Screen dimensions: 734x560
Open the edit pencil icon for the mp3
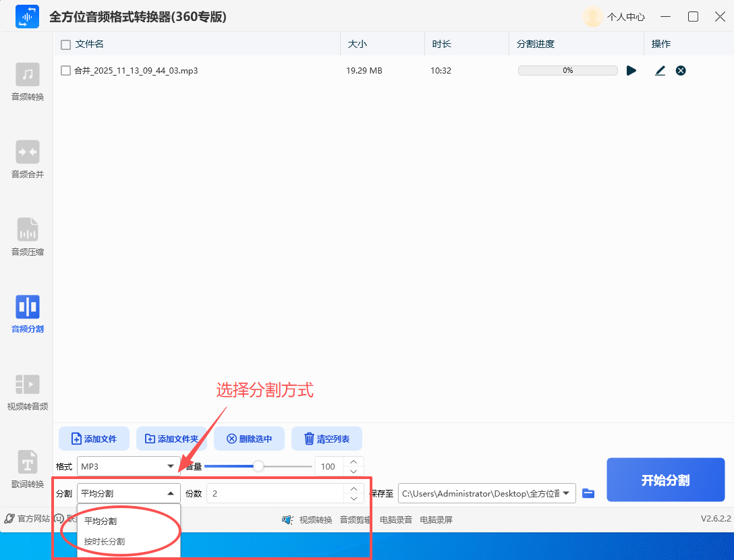coord(660,70)
